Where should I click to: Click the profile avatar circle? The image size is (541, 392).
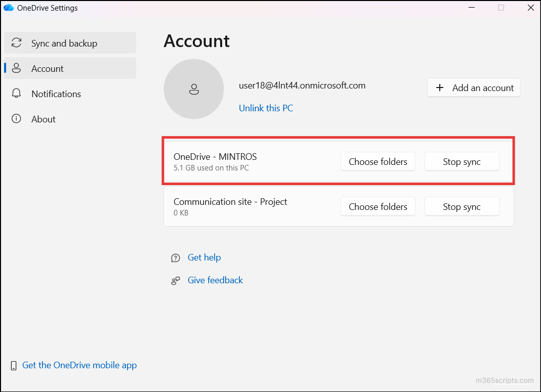click(x=194, y=89)
